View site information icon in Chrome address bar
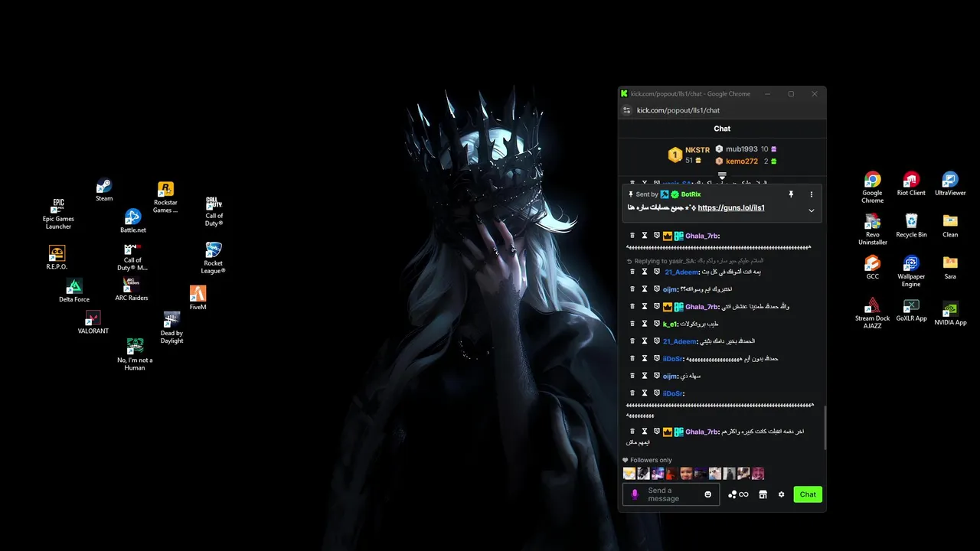The width and height of the screenshot is (980, 551). pyautogui.click(x=627, y=110)
